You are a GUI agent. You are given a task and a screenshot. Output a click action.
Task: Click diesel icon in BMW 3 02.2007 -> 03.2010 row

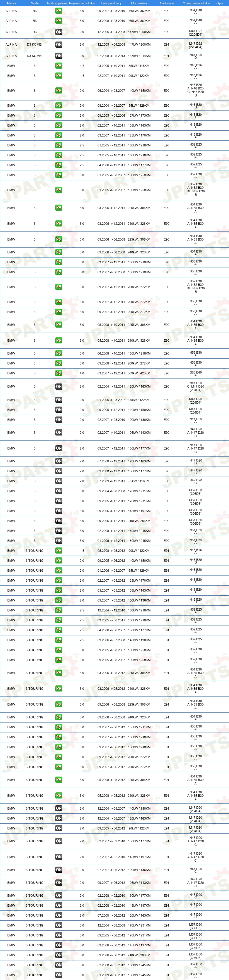click(x=59, y=420)
